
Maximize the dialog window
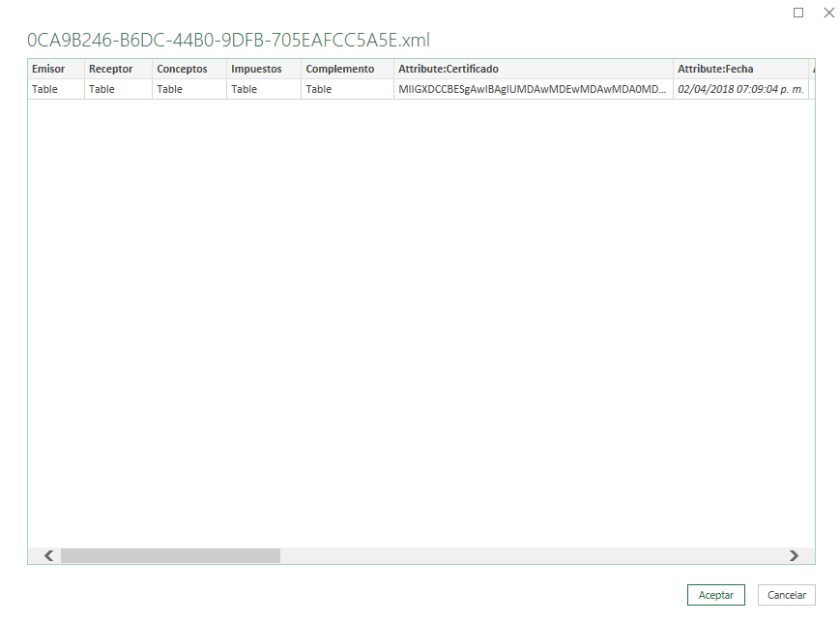pos(798,13)
